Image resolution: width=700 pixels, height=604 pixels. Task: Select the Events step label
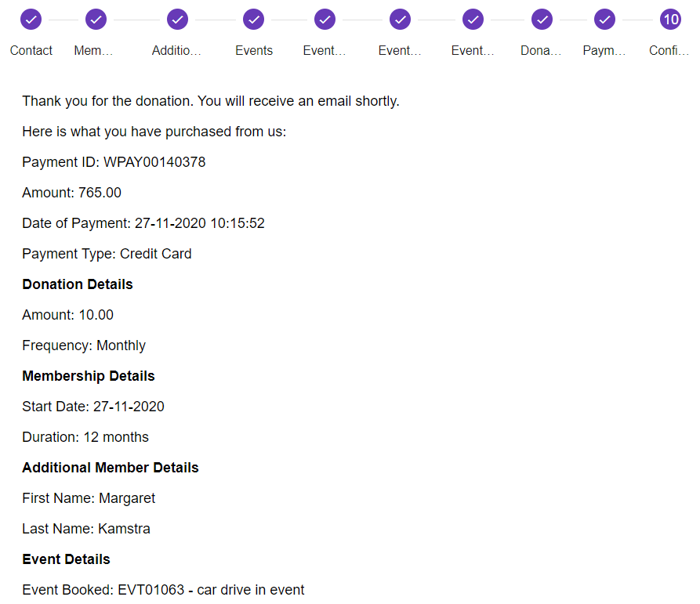253,50
